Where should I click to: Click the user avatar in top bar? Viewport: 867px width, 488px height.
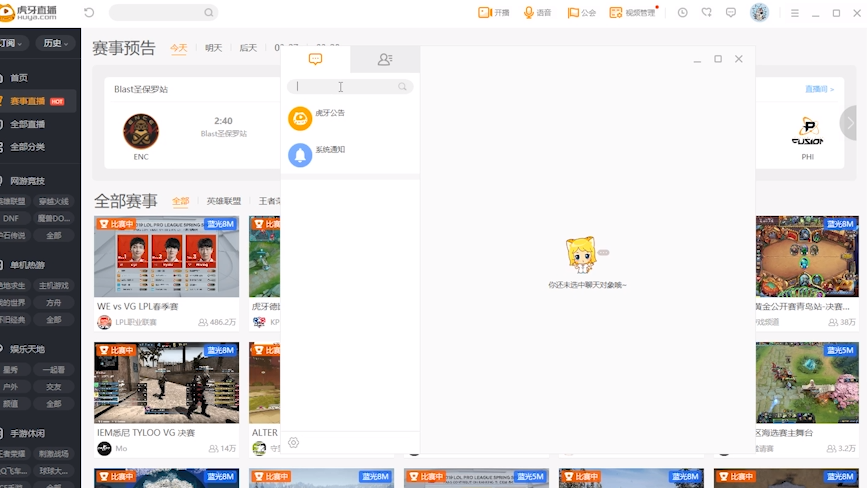point(759,13)
